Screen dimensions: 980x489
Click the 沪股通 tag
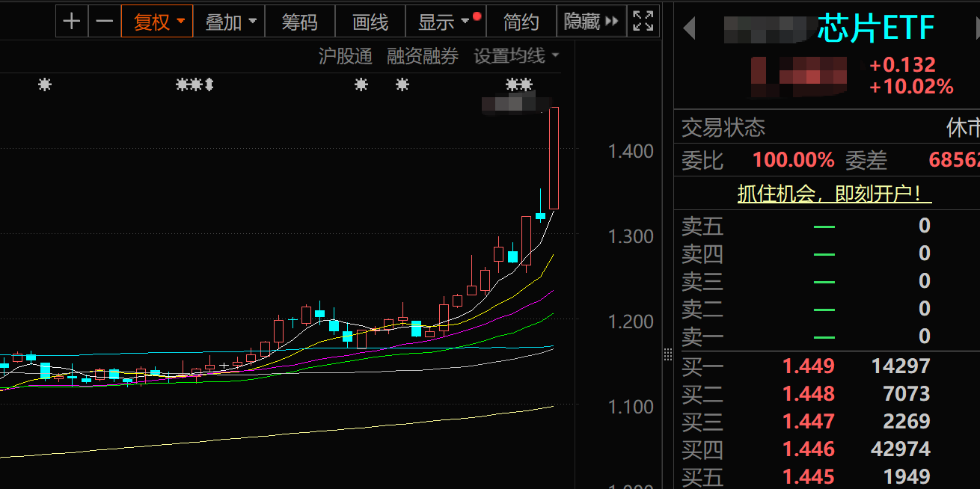pyautogui.click(x=346, y=56)
